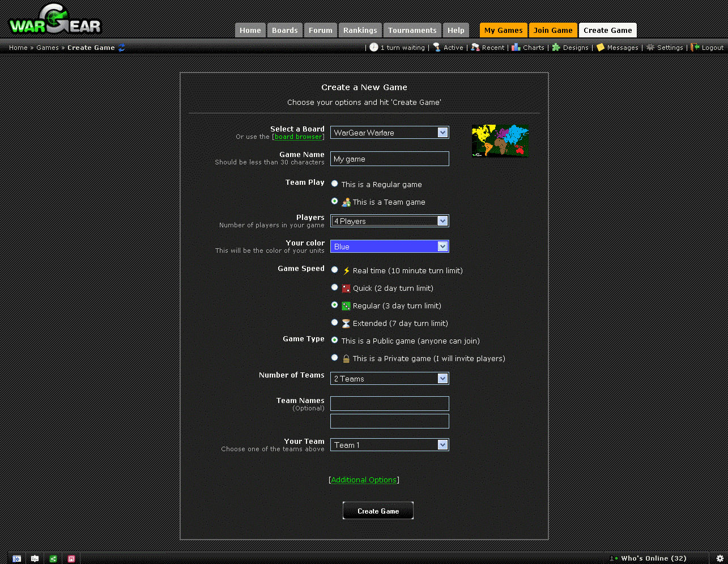Click the Active games icon

pyautogui.click(x=437, y=48)
